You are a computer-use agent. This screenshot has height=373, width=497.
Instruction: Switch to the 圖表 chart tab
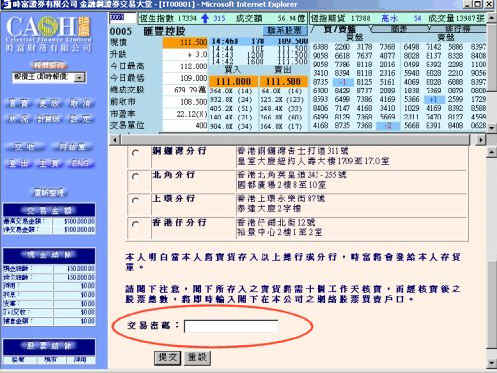click(399, 29)
